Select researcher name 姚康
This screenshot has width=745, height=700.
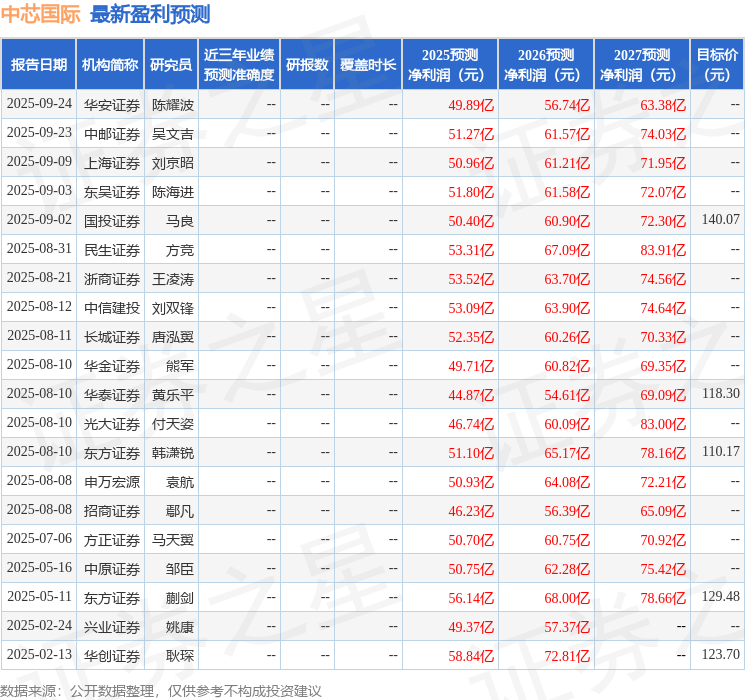click(180, 627)
